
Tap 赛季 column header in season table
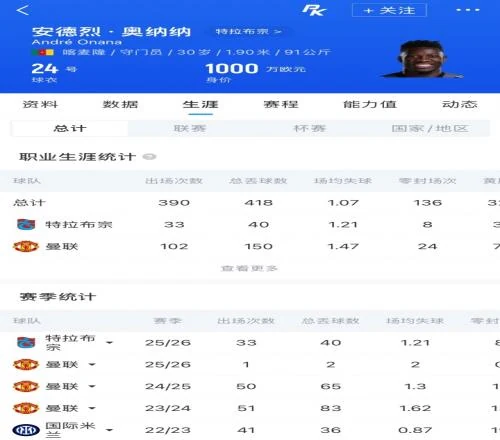coord(167,321)
